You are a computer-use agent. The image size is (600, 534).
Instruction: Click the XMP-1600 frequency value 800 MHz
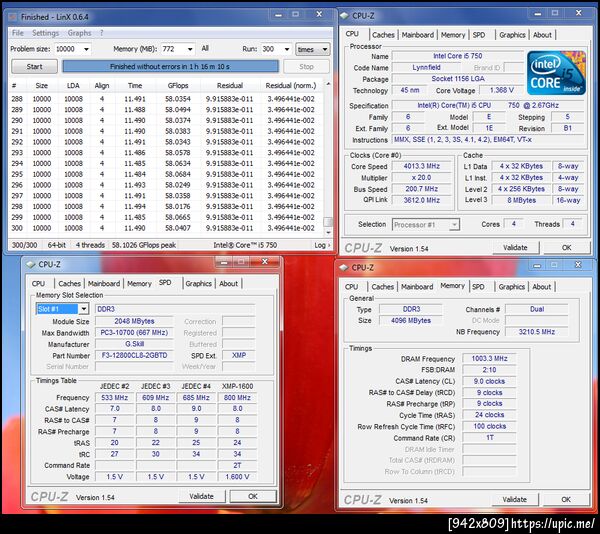(x=237, y=397)
